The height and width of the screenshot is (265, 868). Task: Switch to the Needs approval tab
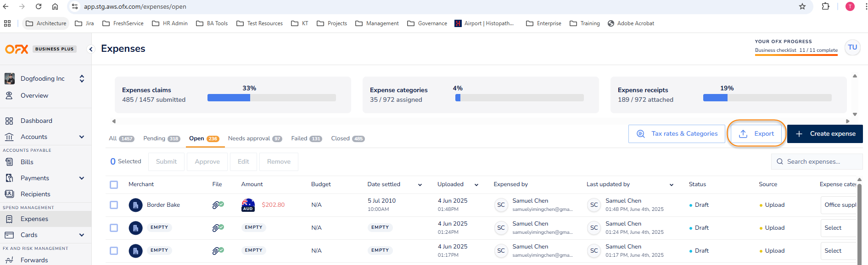[254, 138]
